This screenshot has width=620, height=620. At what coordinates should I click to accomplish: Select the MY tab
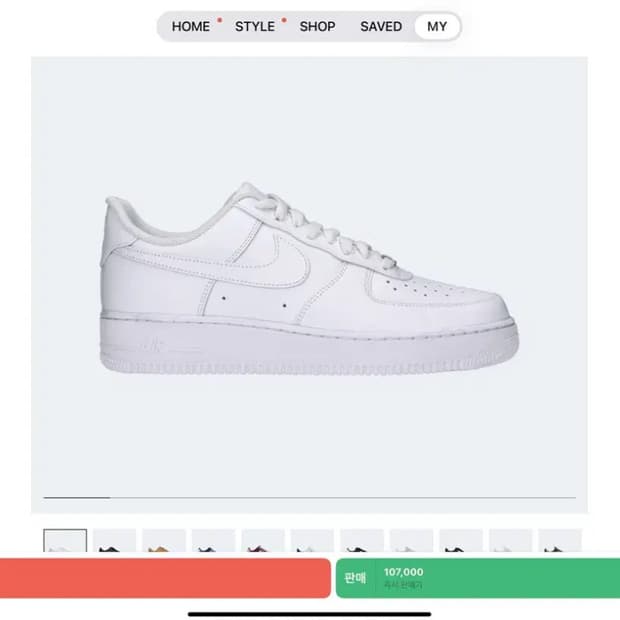pos(437,26)
